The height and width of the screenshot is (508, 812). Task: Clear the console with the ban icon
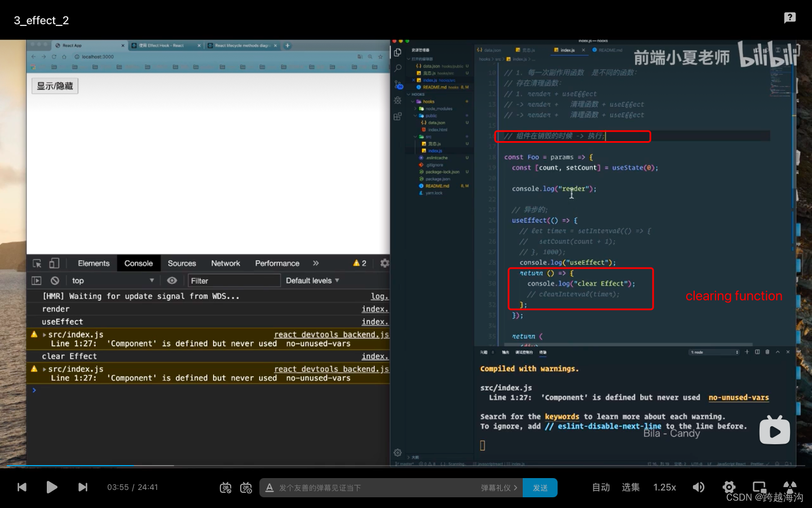click(55, 281)
